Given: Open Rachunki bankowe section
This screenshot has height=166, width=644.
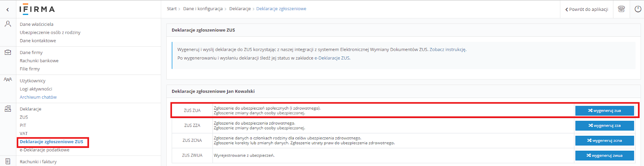Looking at the screenshot, I should [x=39, y=60].
